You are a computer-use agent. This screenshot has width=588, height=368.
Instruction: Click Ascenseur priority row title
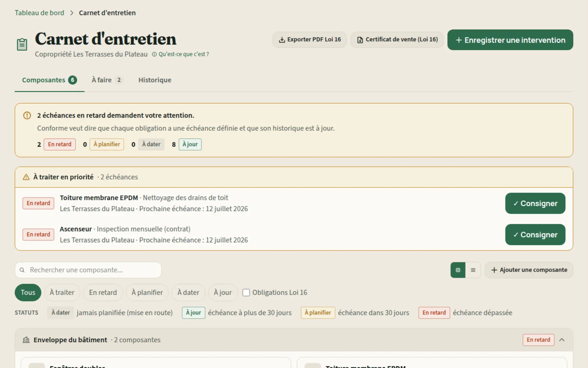(76, 229)
